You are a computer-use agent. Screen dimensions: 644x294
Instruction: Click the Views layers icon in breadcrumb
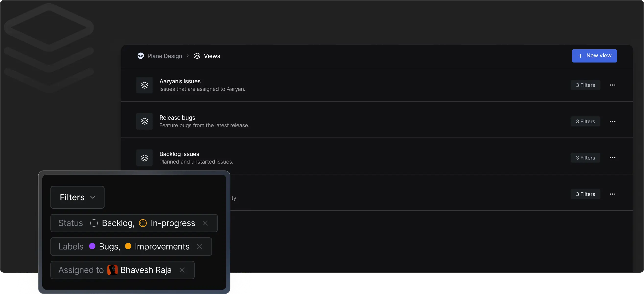pyautogui.click(x=197, y=56)
